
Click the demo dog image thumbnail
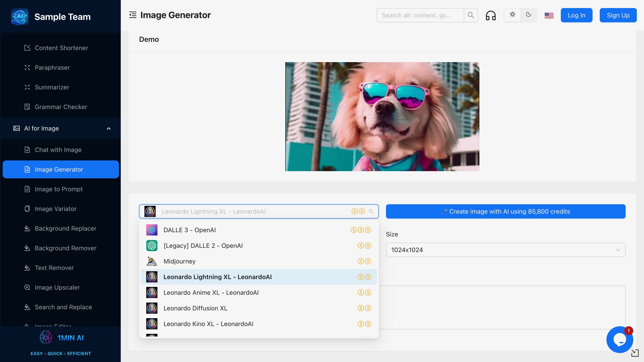click(x=382, y=117)
